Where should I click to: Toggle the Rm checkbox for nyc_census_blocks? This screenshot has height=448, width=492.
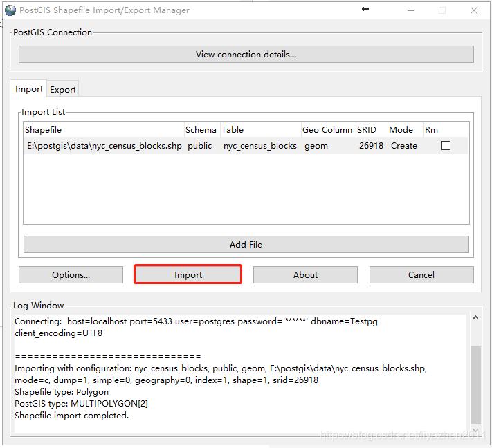pos(446,145)
